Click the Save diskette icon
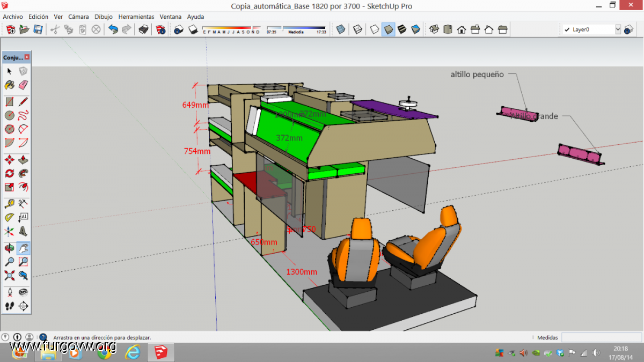 click(38, 29)
